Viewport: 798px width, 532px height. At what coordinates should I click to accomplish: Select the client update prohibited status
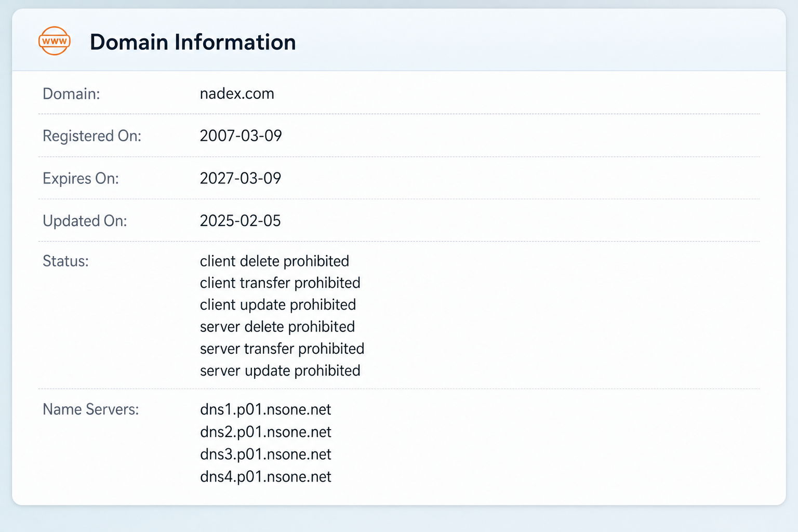[278, 304]
